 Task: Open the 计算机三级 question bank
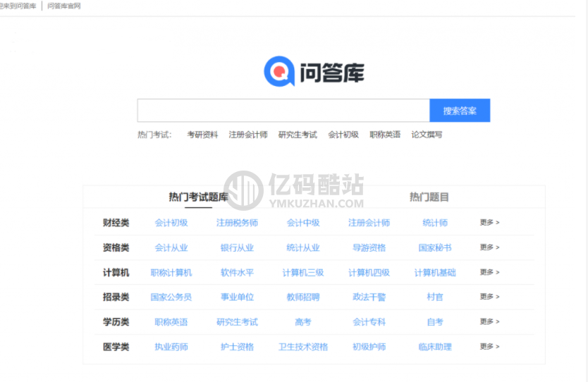click(303, 273)
